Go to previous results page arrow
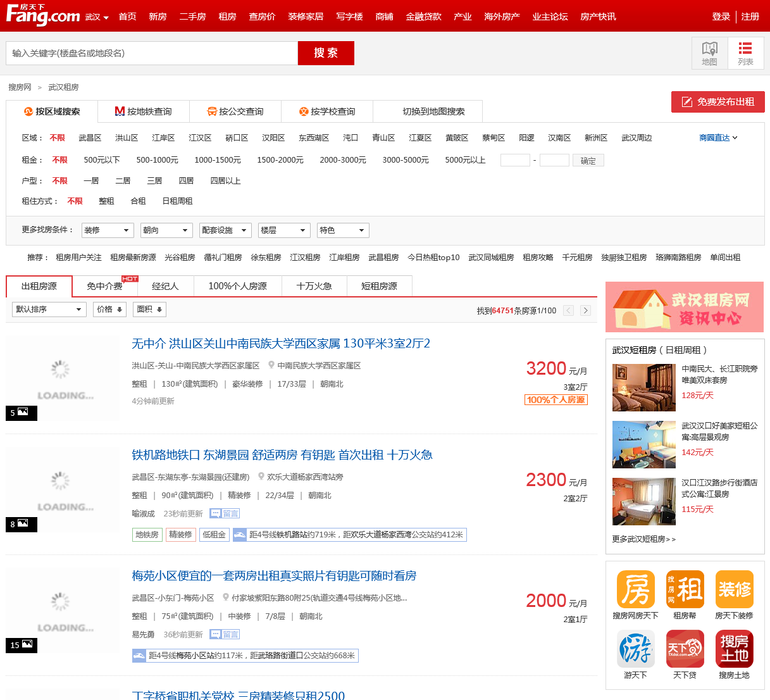 click(568, 310)
